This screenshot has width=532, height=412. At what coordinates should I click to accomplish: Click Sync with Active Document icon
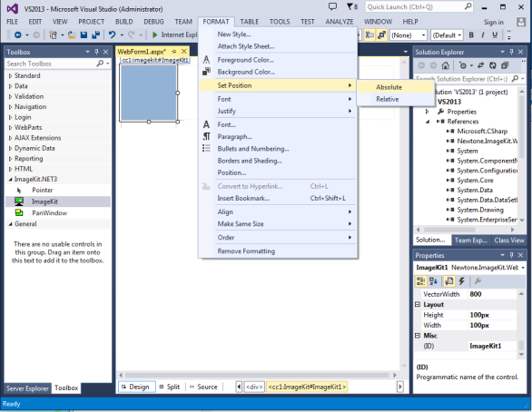click(x=481, y=65)
